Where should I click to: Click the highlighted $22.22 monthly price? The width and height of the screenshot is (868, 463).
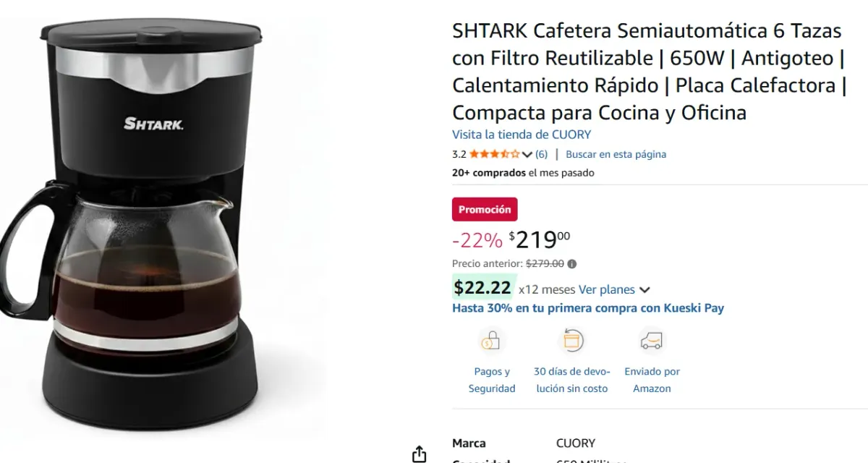pyautogui.click(x=482, y=287)
